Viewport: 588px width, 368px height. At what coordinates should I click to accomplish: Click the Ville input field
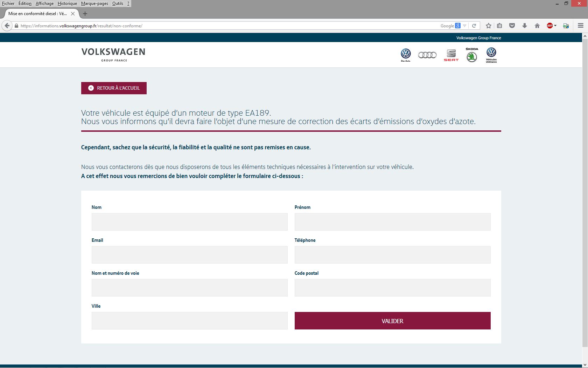tap(189, 321)
